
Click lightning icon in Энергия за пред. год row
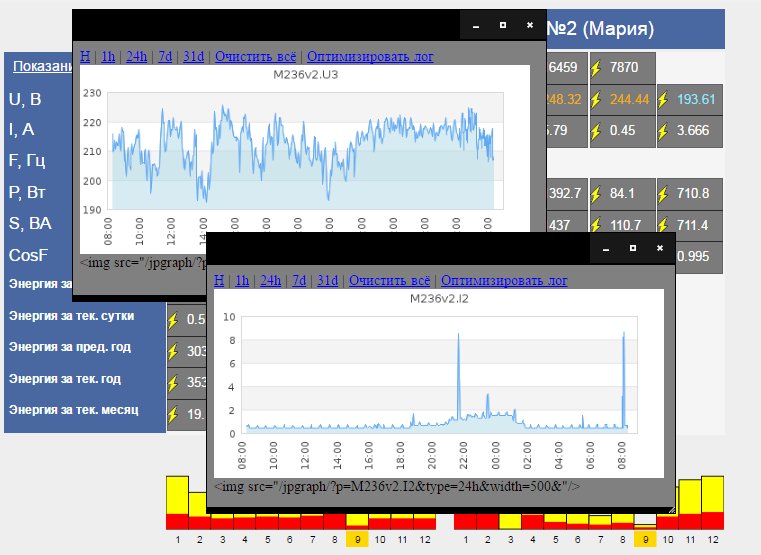(x=173, y=352)
